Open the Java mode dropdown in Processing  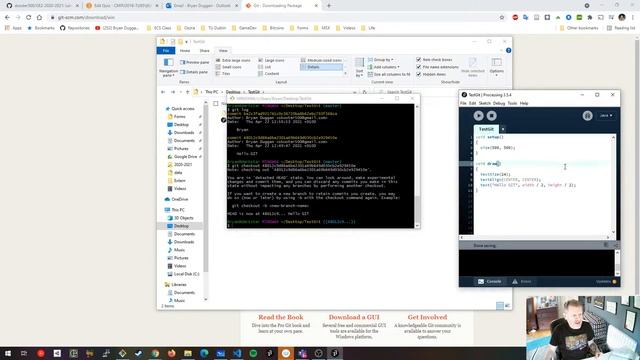(606, 116)
